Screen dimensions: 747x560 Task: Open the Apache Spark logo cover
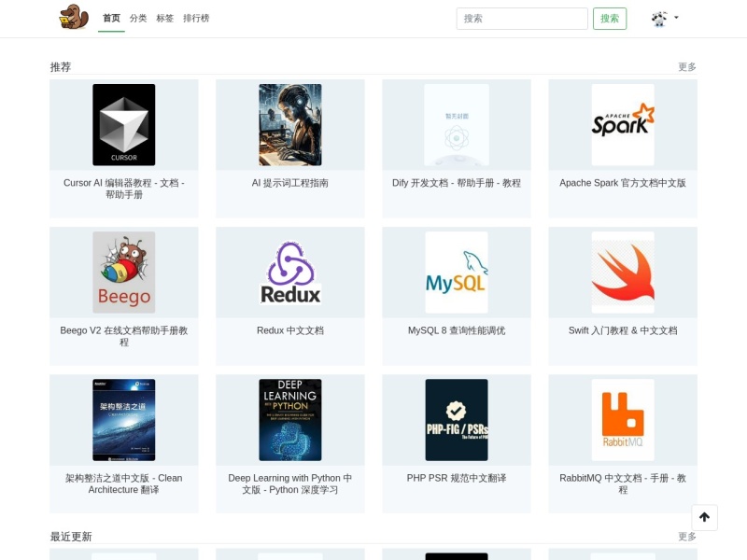[x=623, y=125]
